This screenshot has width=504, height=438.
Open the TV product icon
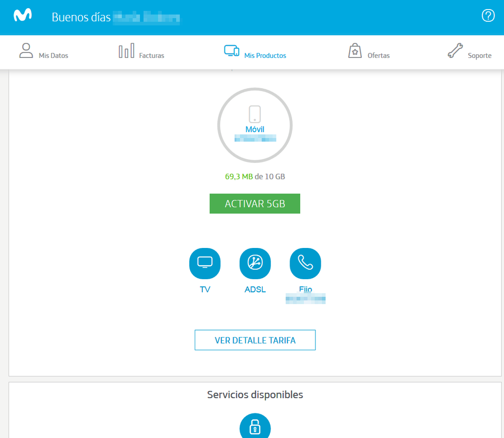tap(205, 263)
